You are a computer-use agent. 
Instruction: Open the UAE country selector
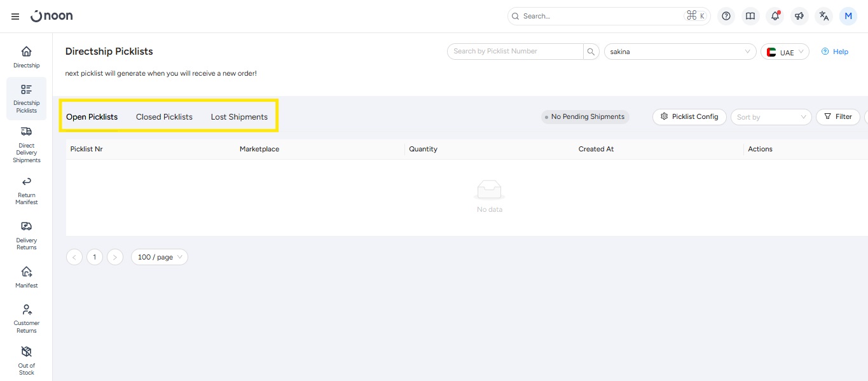pyautogui.click(x=785, y=52)
